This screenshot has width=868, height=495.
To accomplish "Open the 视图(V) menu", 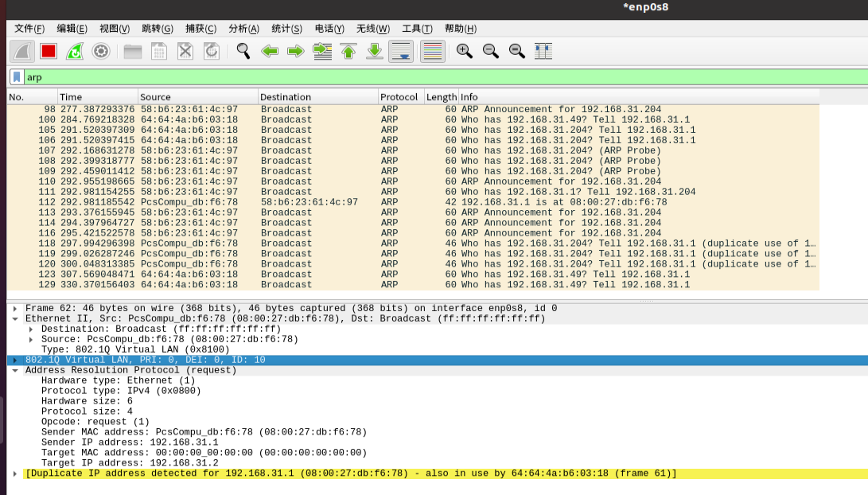I will [x=115, y=29].
